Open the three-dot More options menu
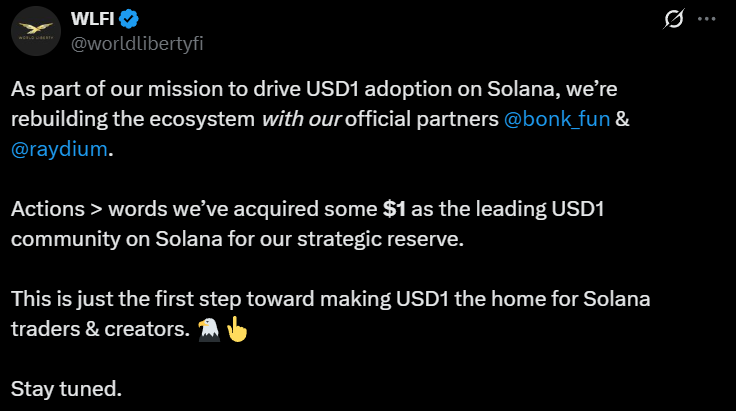Image resolution: width=736 pixels, height=411 pixels. point(707,20)
